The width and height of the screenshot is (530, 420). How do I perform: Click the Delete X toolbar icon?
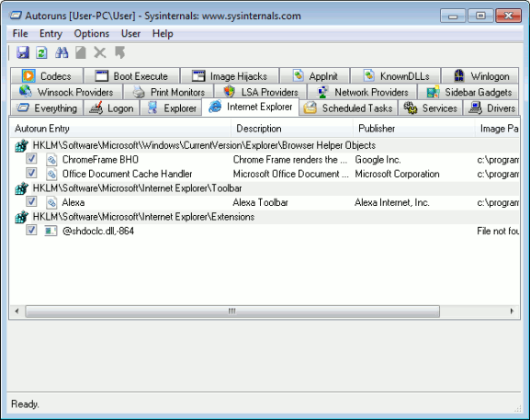100,52
